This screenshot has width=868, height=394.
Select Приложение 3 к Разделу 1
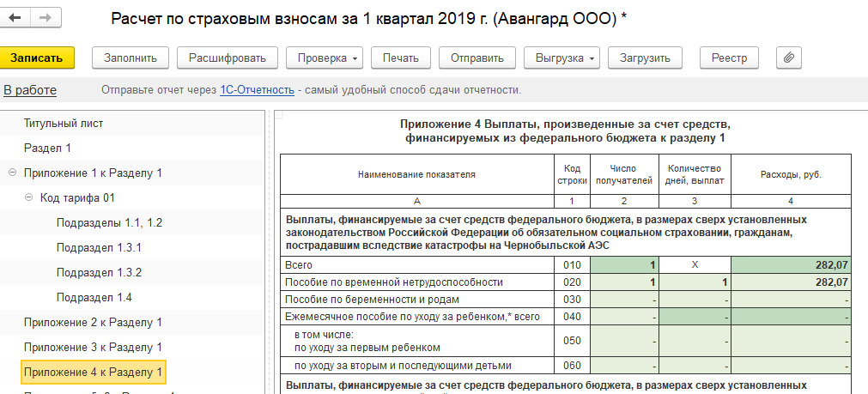pyautogui.click(x=93, y=347)
